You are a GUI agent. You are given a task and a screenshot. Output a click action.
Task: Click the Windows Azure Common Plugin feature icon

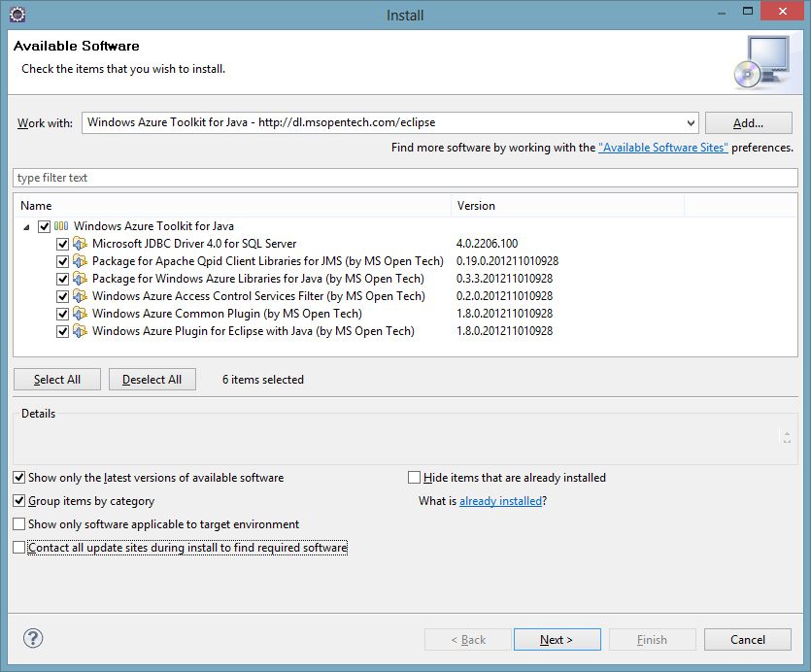pos(81,314)
